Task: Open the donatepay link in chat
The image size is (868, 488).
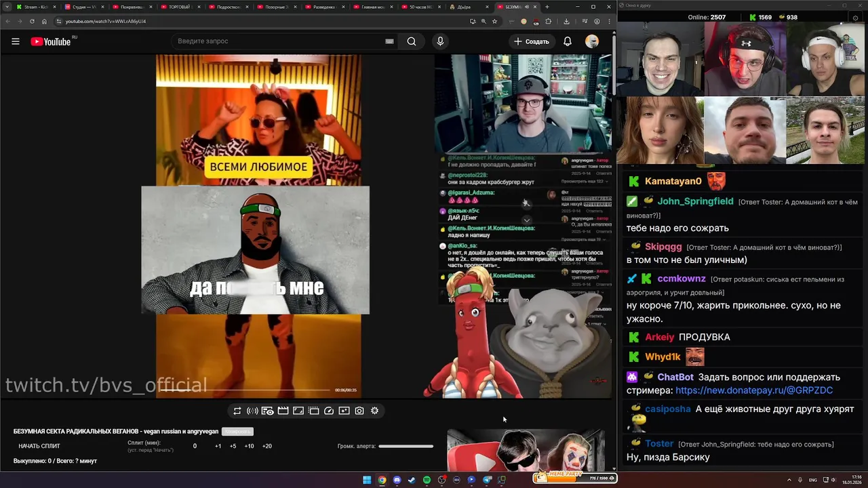Action: 754,390
